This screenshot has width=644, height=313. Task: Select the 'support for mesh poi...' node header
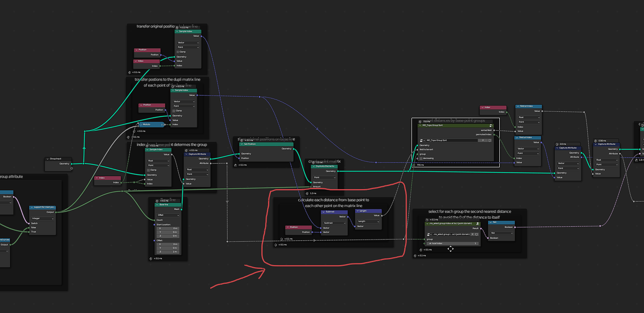43,207
